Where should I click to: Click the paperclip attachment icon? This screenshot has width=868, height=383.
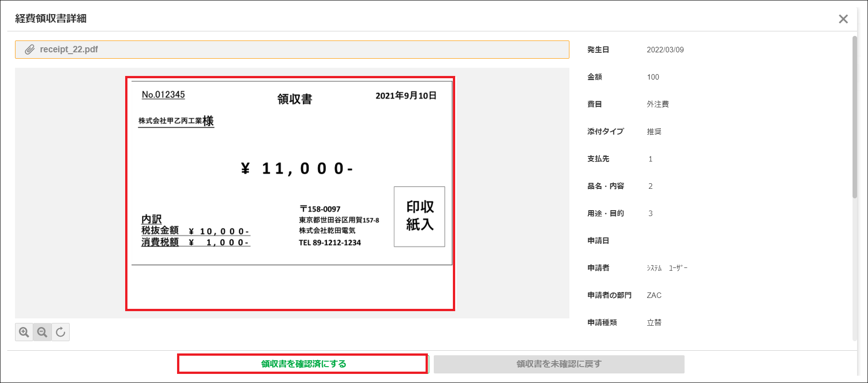coord(30,50)
